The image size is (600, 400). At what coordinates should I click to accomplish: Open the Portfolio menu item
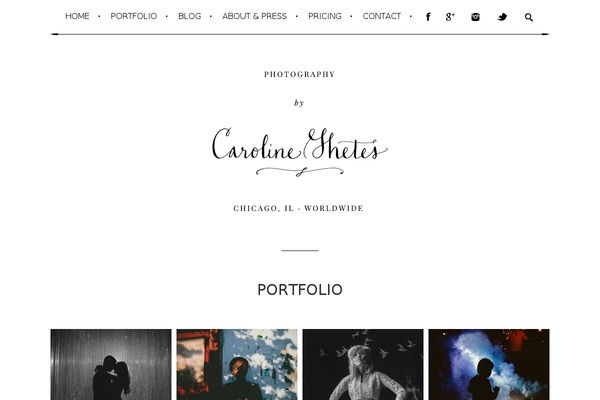tap(134, 16)
